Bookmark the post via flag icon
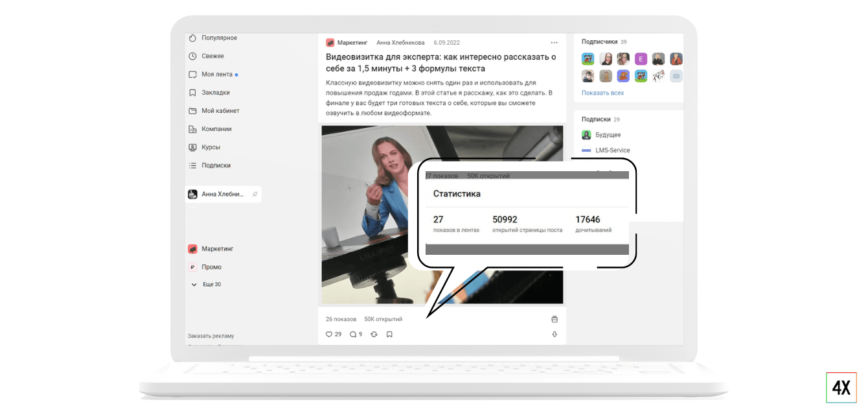The image size is (868, 415). coord(389,335)
